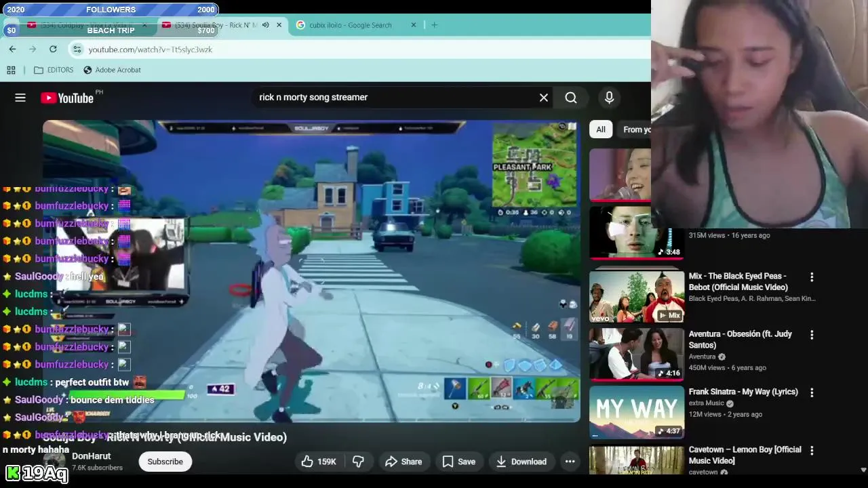Select the From your search chip
868x488 pixels.
[x=635, y=129]
